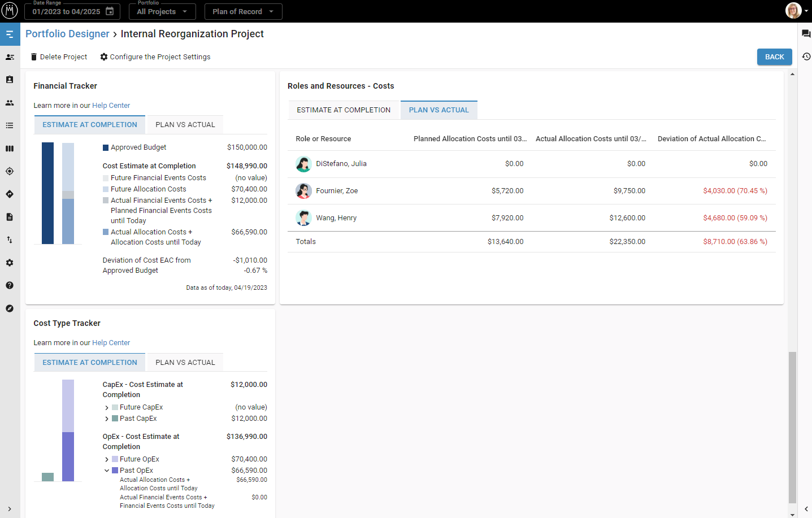Click Henry Wang's avatar
The image size is (812, 518).
tap(303, 218)
